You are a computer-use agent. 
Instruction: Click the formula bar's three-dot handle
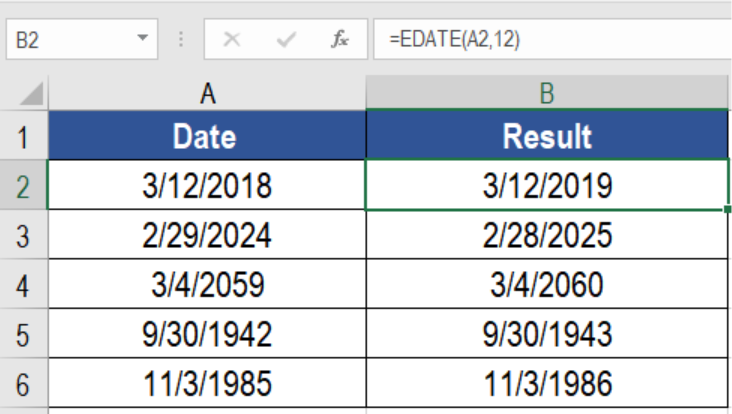[x=181, y=40]
